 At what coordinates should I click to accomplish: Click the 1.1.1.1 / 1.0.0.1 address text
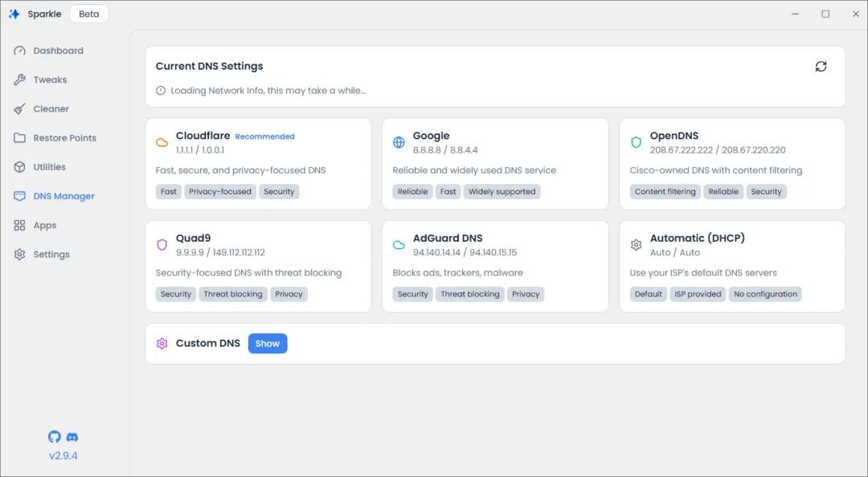point(200,150)
